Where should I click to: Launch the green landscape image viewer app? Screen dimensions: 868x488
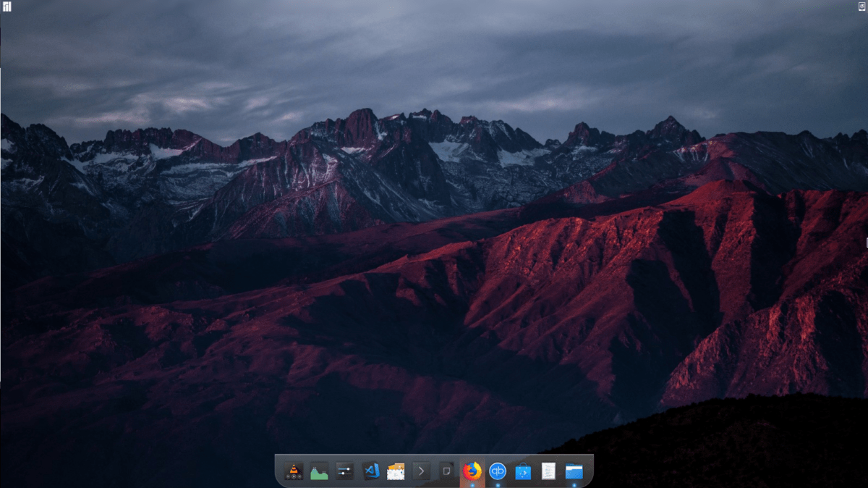tap(320, 471)
